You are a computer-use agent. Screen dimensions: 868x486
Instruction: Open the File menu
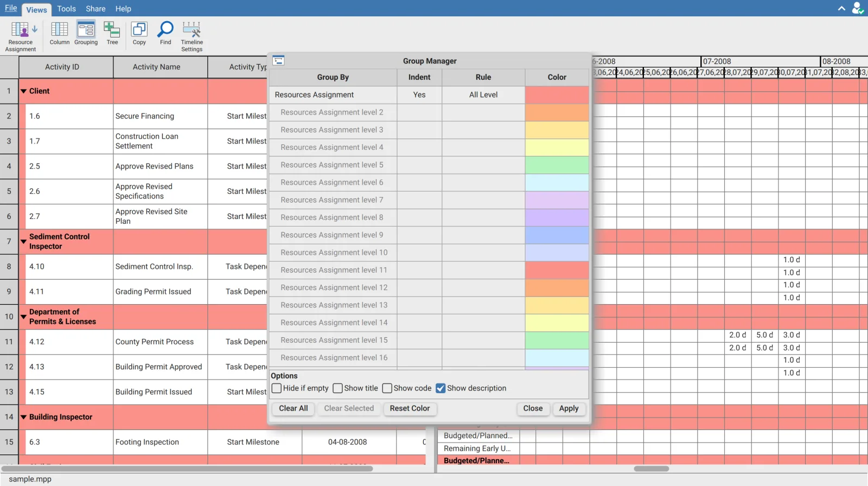point(11,8)
